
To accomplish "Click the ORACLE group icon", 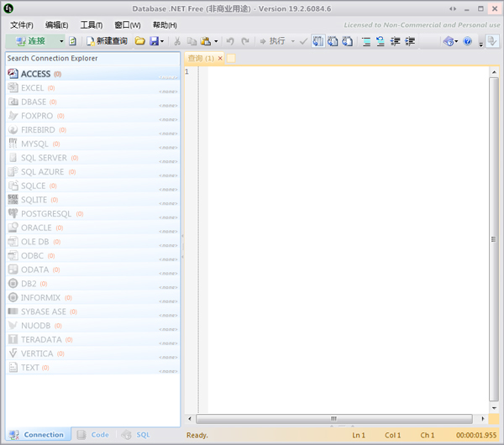I will coord(13,228).
